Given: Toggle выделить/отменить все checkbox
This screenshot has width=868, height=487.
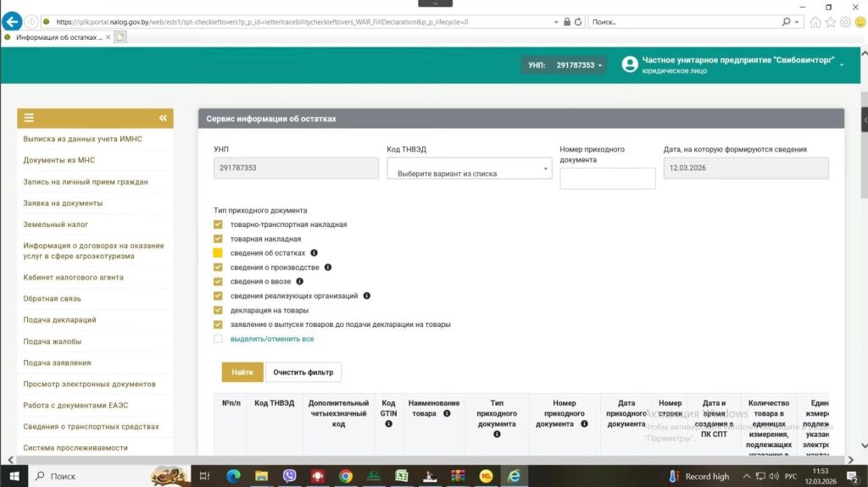Looking at the screenshot, I should [218, 339].
